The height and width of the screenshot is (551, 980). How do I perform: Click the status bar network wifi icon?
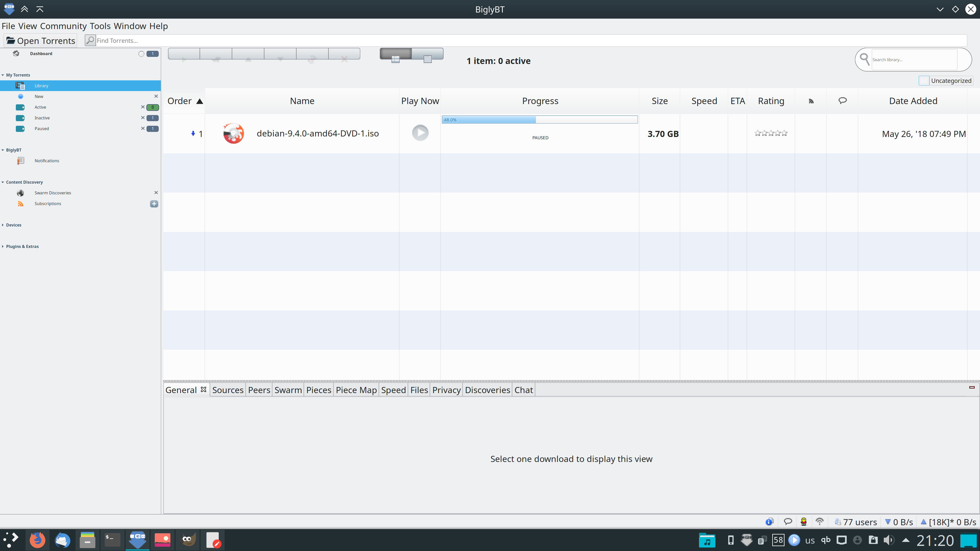[819, 522]
